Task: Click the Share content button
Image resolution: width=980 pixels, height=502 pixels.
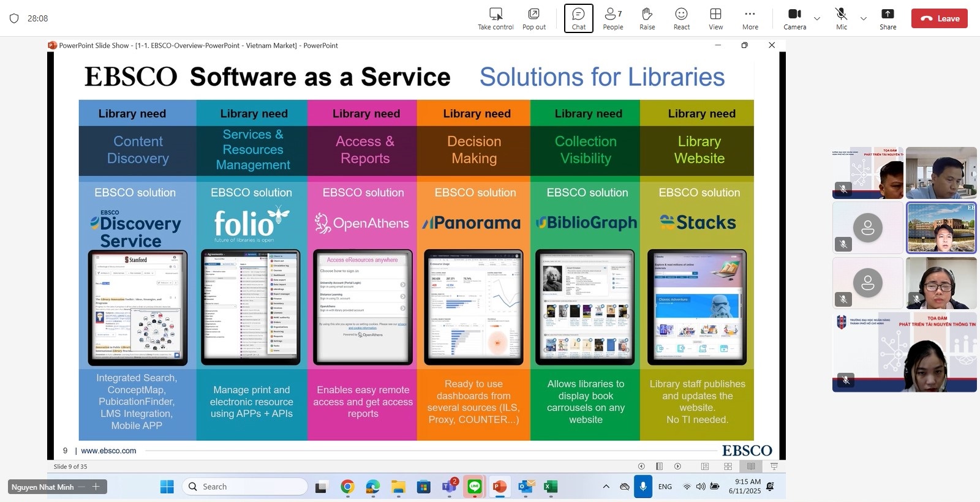Action: [x=888, y=18]
